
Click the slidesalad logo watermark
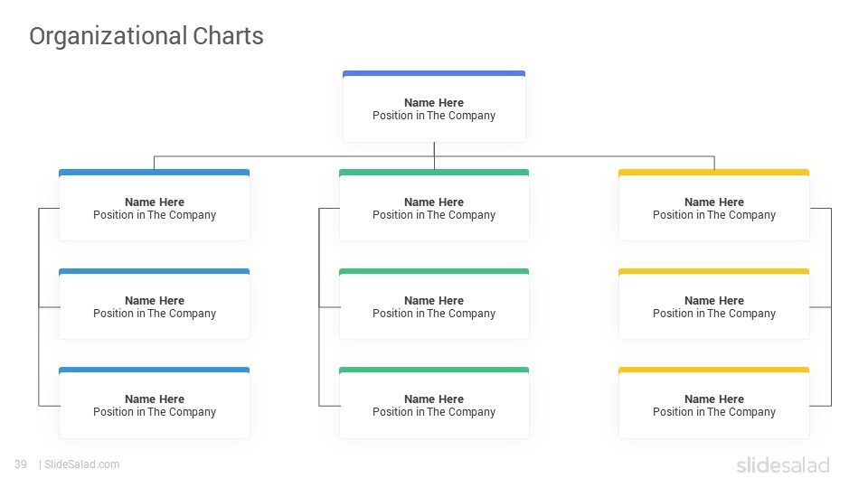tap(783, 465)
